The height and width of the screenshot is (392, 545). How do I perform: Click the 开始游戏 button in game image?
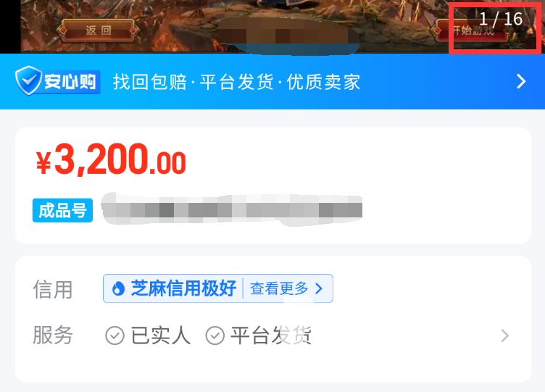click(x=473, y=30)
